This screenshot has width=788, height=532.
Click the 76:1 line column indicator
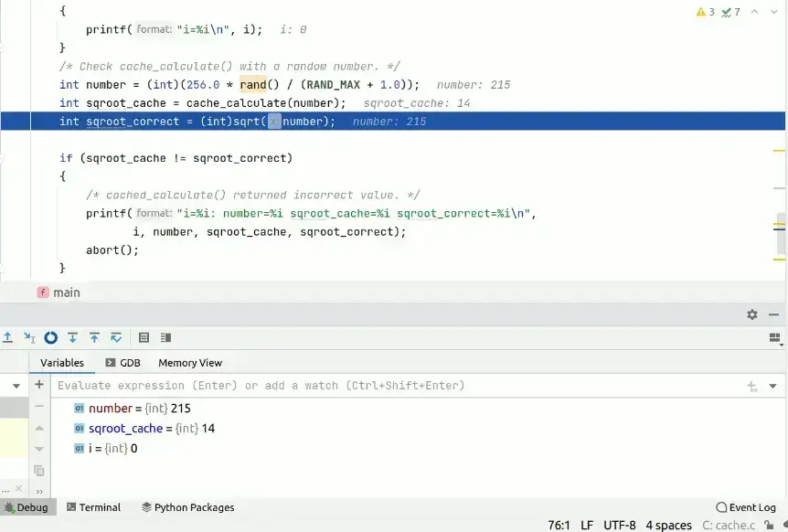559,525
